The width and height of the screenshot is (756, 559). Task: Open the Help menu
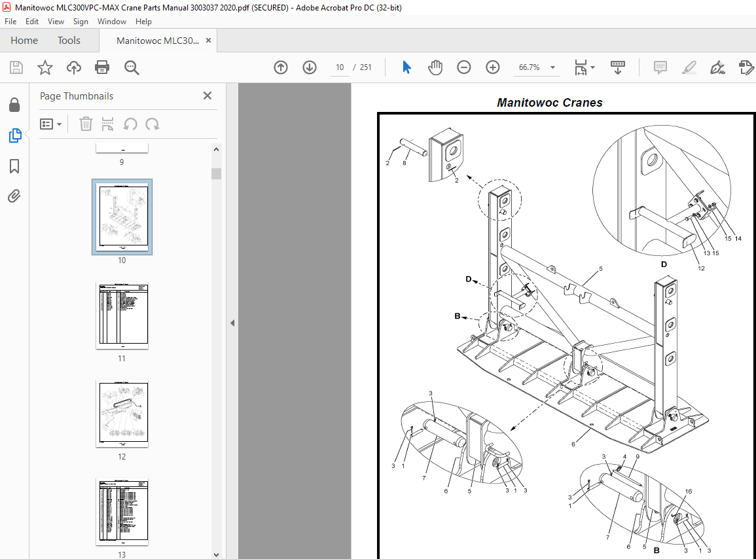(x=143, y=22)
